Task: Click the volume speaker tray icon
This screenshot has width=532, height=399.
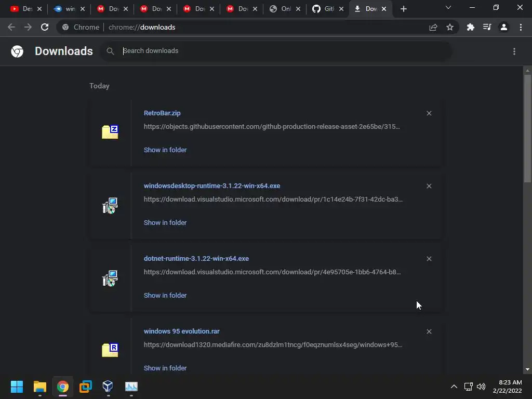Action: point(481,387)
